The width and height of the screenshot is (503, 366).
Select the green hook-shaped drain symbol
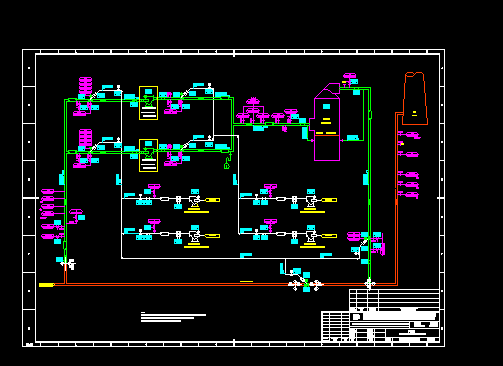tap(227, 161)
